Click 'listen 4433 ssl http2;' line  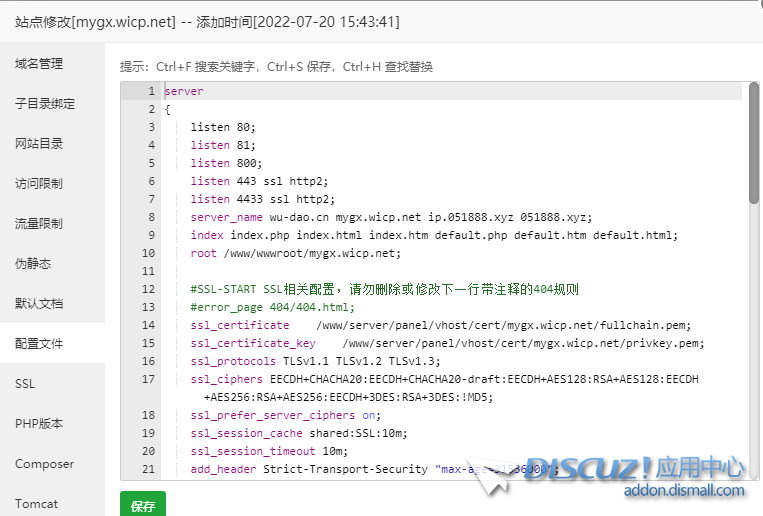(263, 199)
